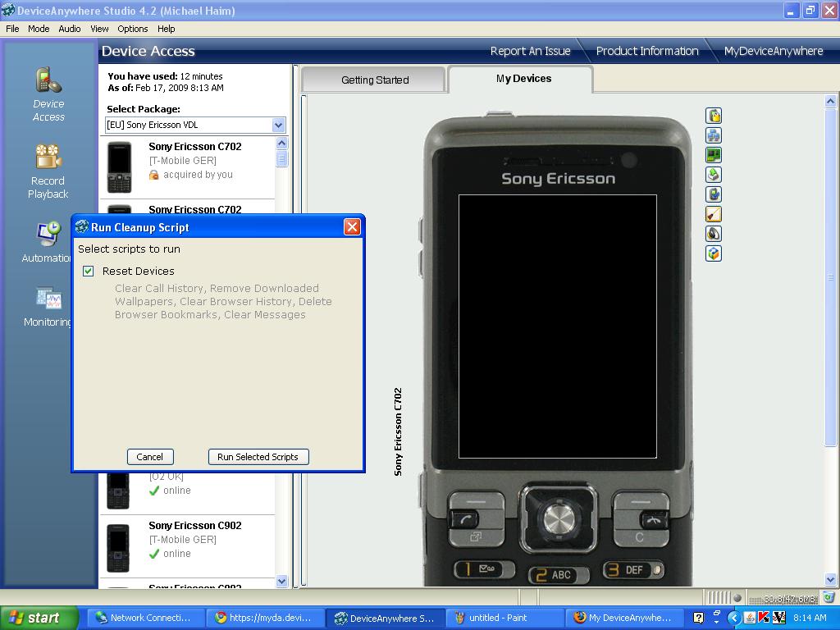Click the green arrow upload tray icon
The width and height of the screenshot is (840, 630).
tap(714, 175)
